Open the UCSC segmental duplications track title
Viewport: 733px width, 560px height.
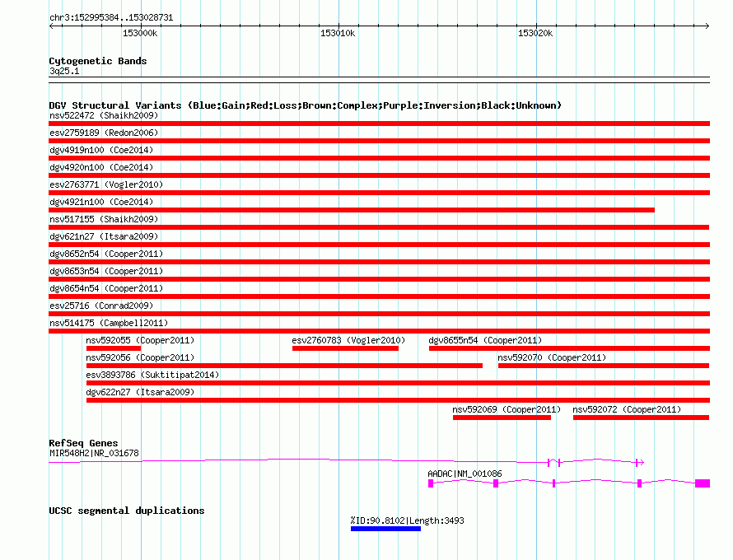(x=127, y=511)
